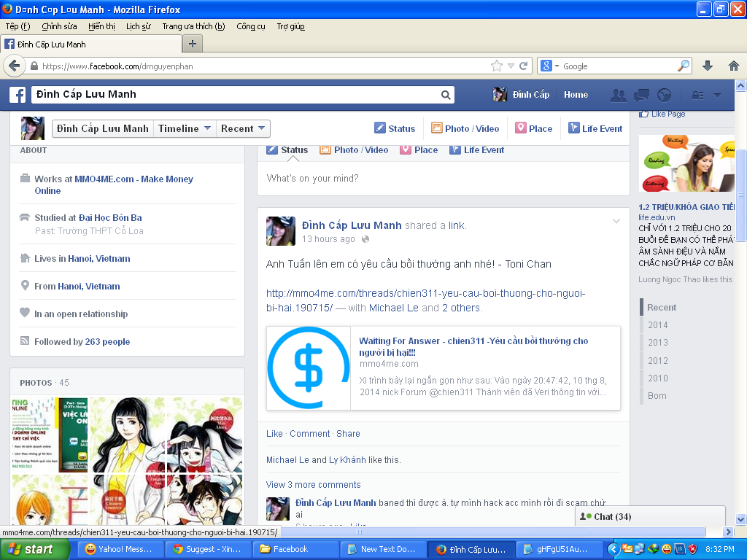This screenshot has width=747, height=560.
Task: Open the Timeline dropdown
Action: click(185, 128)
